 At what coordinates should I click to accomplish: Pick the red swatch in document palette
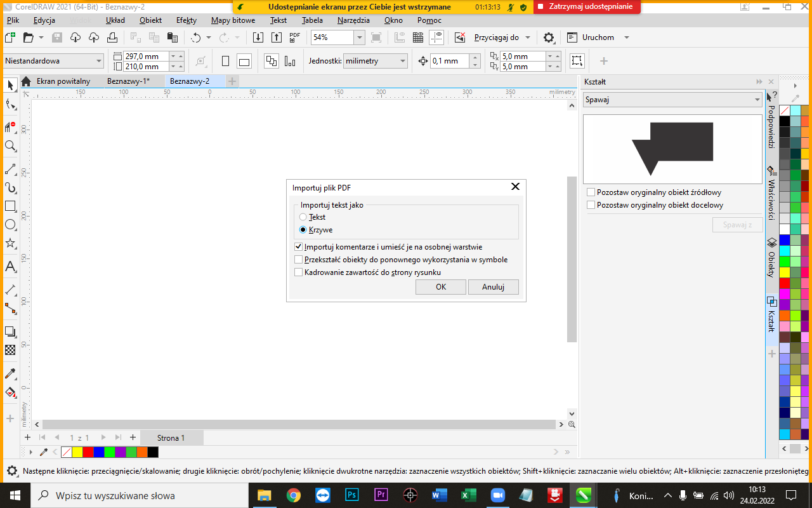point(88,452)
